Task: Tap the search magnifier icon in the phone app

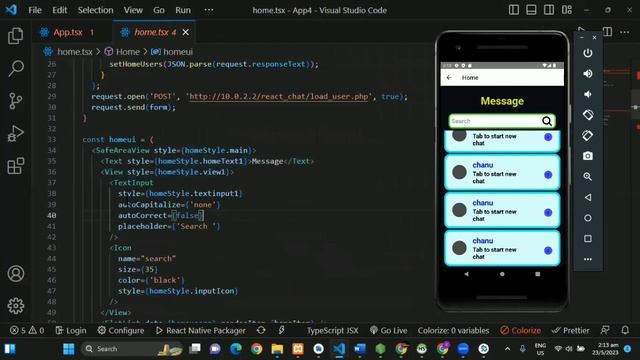Action: (547, 121)
